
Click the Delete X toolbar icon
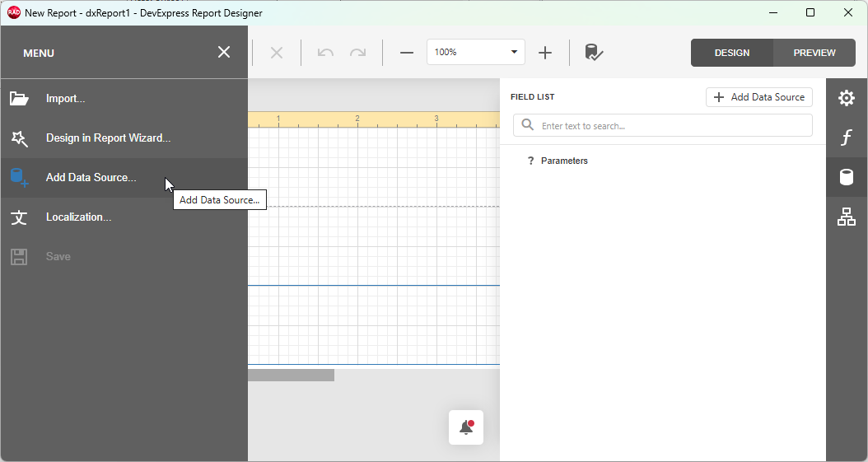pos(277,53)
